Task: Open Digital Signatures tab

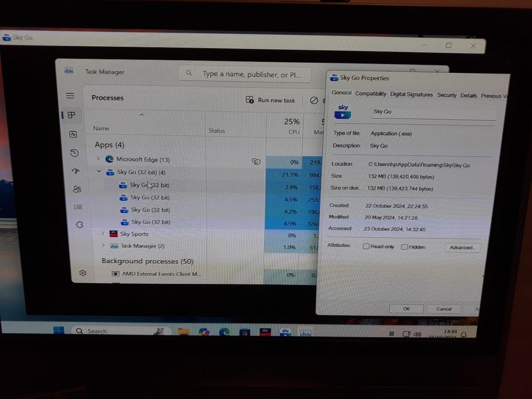Action: [411, 94]
